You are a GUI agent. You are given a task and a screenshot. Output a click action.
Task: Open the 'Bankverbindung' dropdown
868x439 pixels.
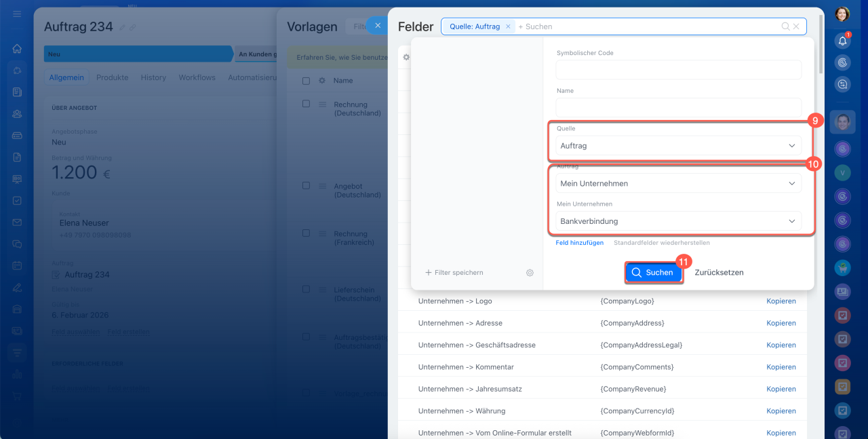coord(678,221)
